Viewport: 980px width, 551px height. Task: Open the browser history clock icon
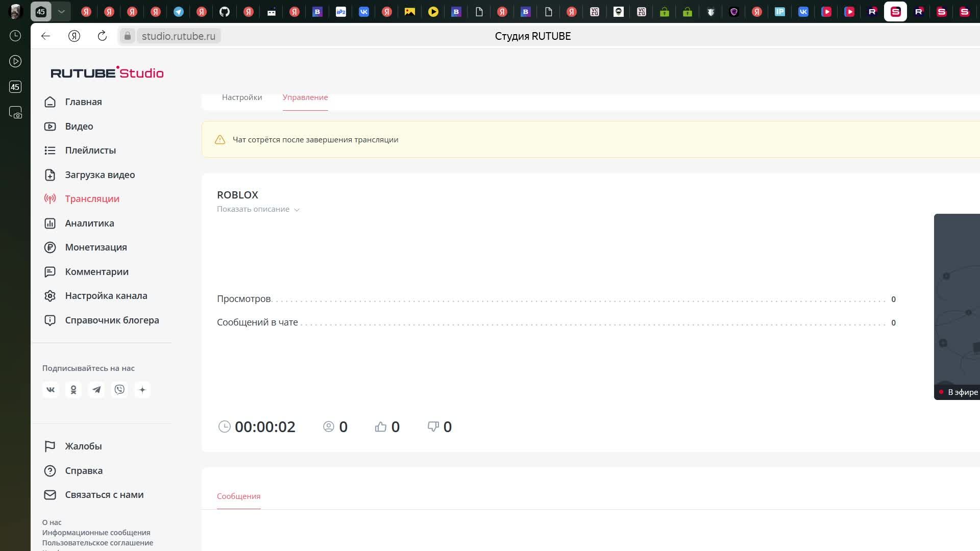pyautogui.click(x=15, y=36)
